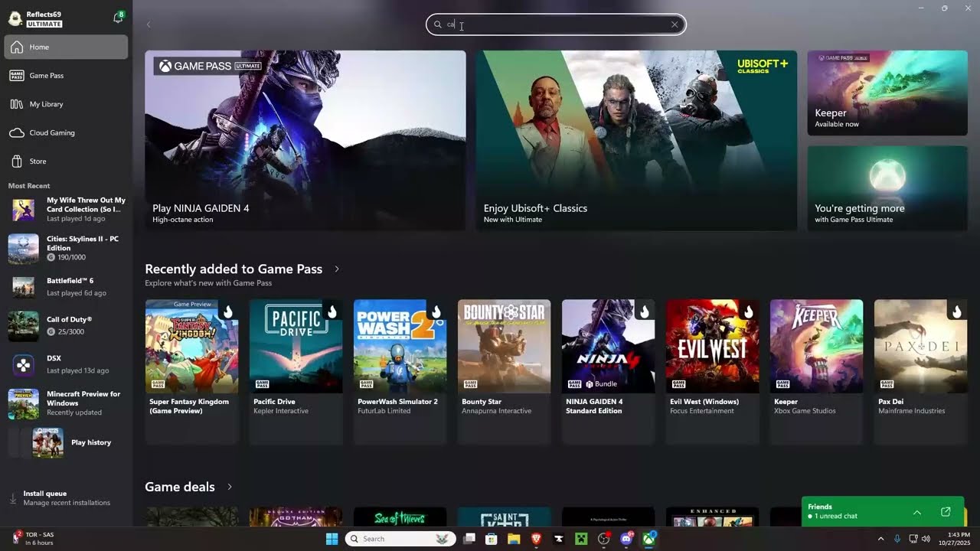Open Game Pass in the sidebar
The height and width of the screenshot is (551, 980).
(x=66, y=76)
